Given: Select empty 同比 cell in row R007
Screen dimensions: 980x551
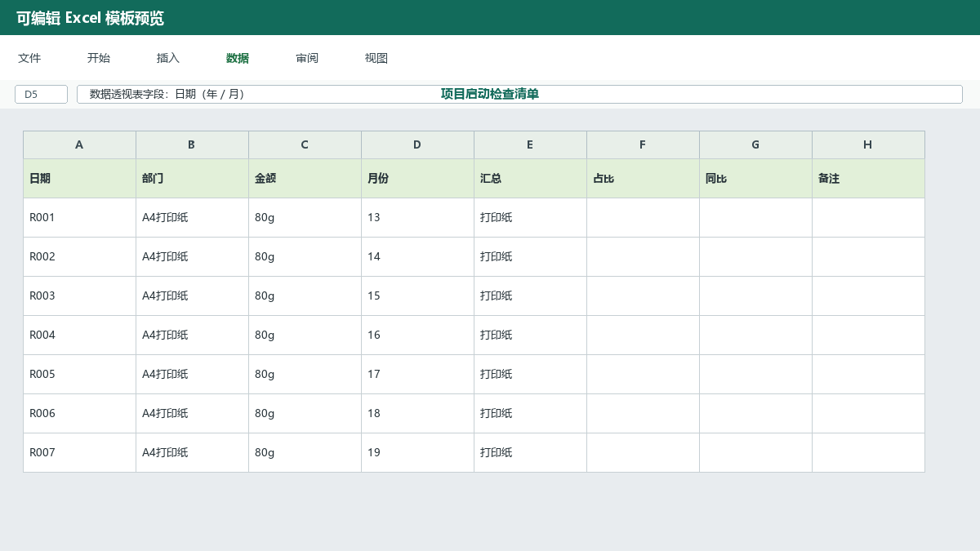Looking at the screenshot, I should [755, 452].
